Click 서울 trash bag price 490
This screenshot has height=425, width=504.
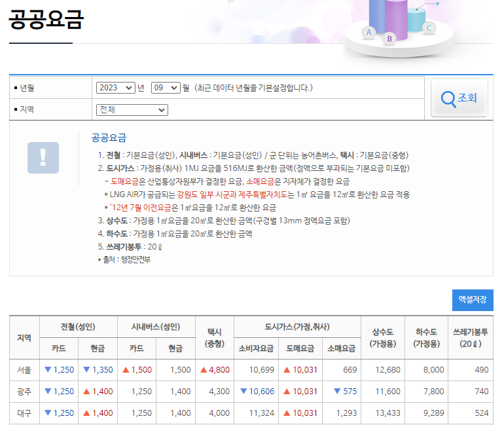[482, 370]
